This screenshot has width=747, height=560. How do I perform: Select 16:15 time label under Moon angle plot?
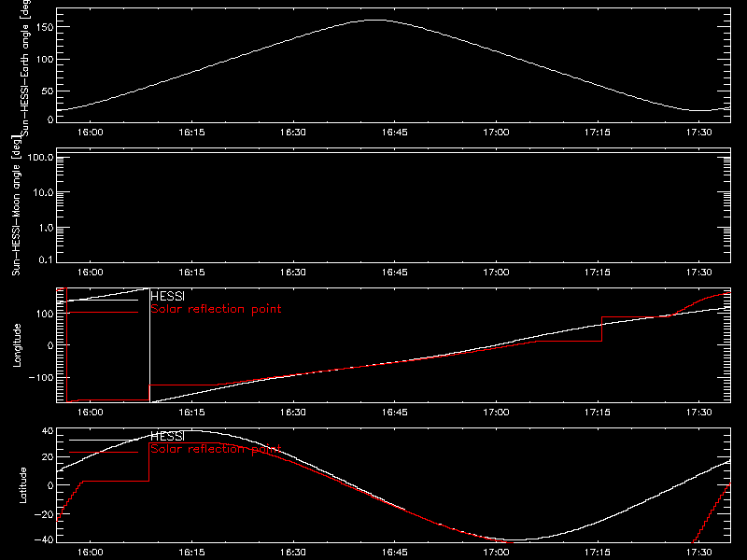(191, 273)
